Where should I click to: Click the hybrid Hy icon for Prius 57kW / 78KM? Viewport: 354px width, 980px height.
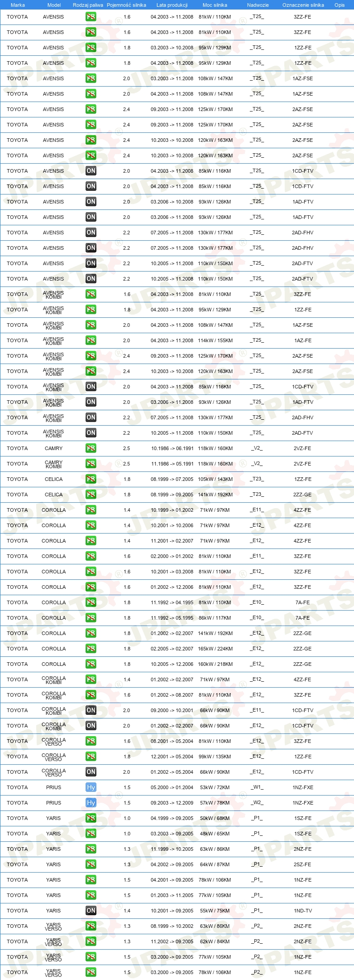pyautogui.click(x=91, y=803)
